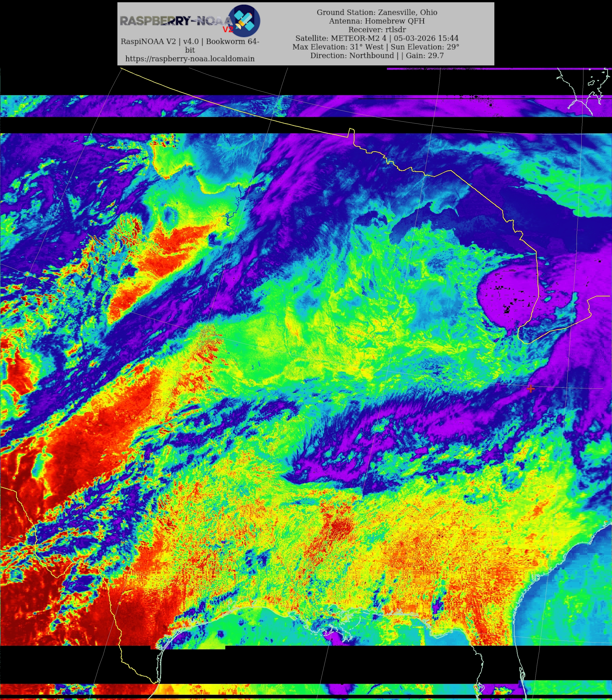The image size is (612, 700).
Task: Click the Direction: Northbound Gain text
Action: pyautogui.click(x=377, y=55)
